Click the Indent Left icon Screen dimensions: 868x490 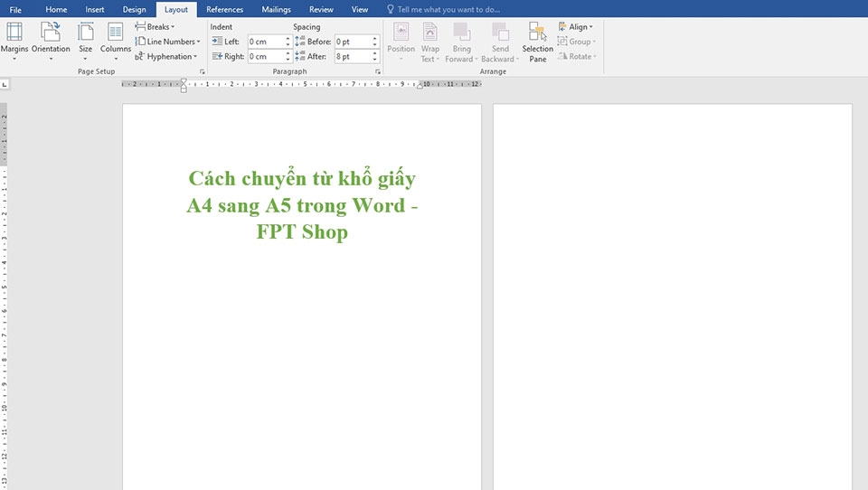217,42
